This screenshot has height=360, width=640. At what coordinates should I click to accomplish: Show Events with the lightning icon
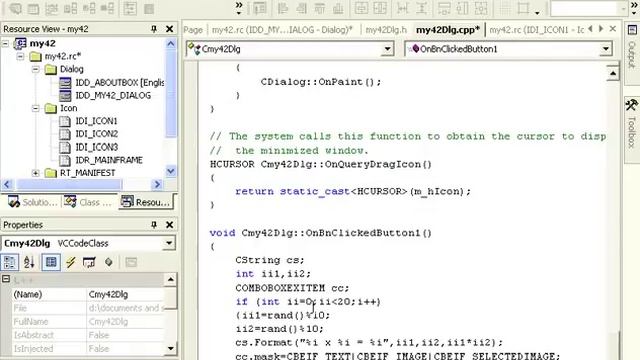coord(71,262)
